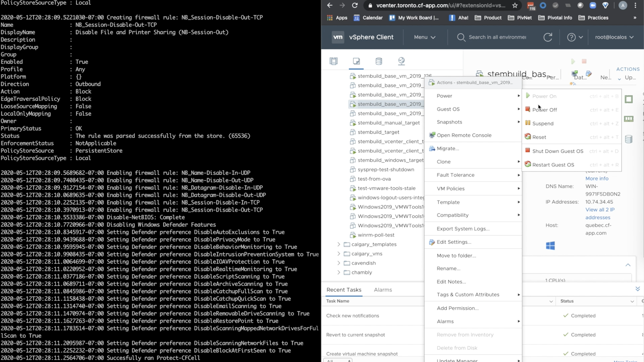The height and width of the screenshot is (362, 644).
Task: Click the Windows logo in VM summary
Action: pos(550,246)
